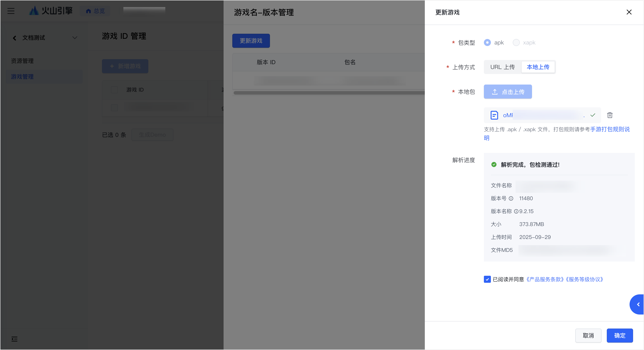Image resolution: width=644 pixels, height=350 pixels.
Task: Select the apk package type
Action: [x=487, y=42]
